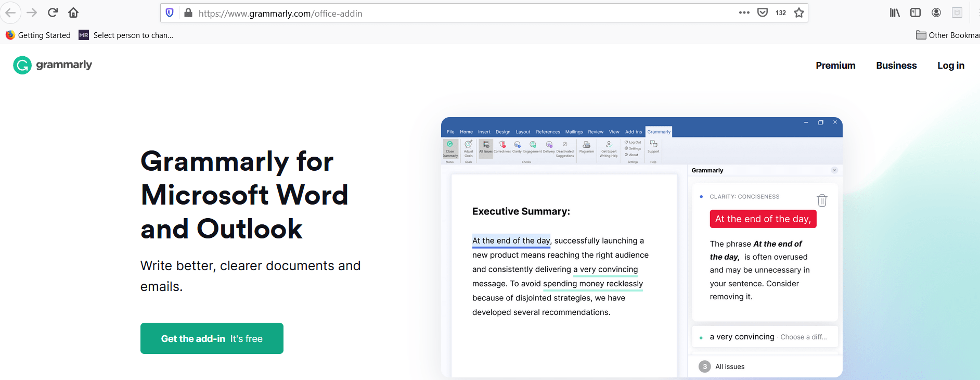Open the File tab in Word
This screenshot has height=380, width=980.
(x=450, y=132)
